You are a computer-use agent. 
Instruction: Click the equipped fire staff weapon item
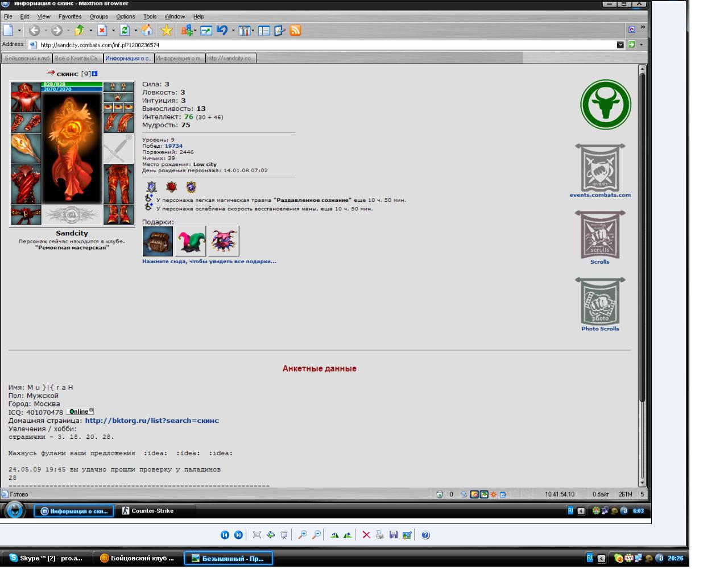[26, 148]
